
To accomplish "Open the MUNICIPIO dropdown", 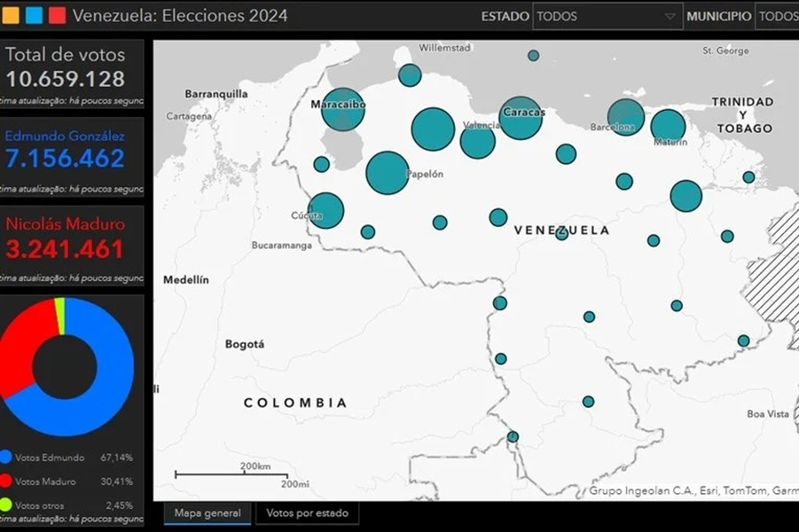I will pyautogui.click(x=779, y=16).
